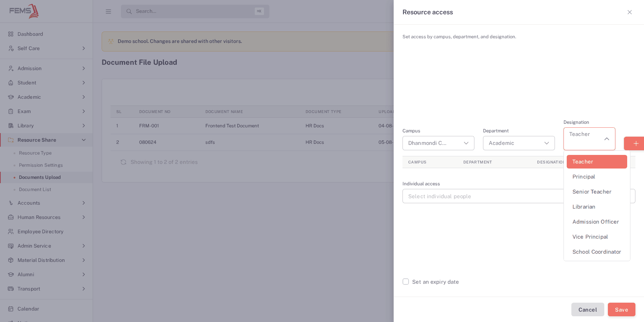The height and width of the screenshot is (322, 644).
Task: Cancel the resource access changes
Action: tap(587, 309)
